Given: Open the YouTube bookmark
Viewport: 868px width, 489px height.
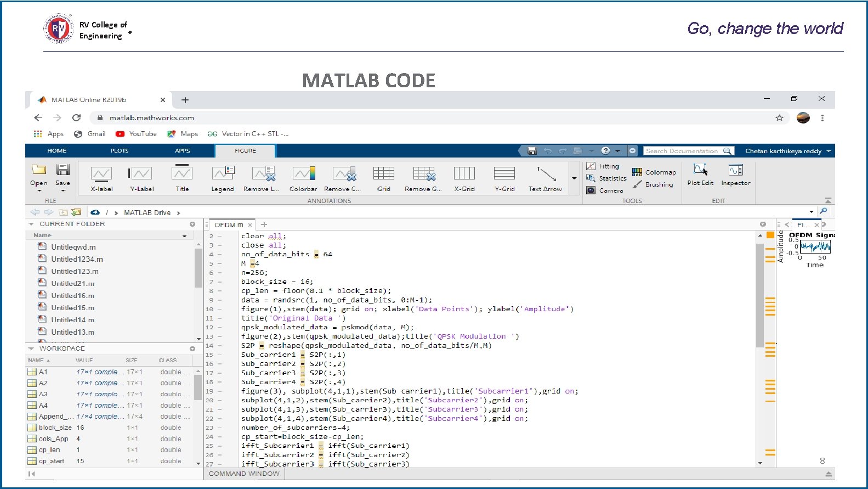Looking at the screenshot, I should tap(137, 134).
